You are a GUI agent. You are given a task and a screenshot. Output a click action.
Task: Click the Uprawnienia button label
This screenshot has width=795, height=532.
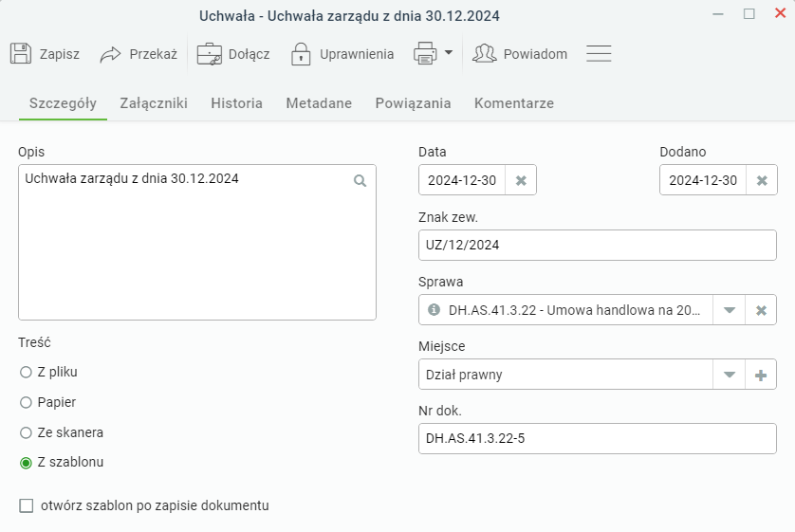click(x=357, y=54)
